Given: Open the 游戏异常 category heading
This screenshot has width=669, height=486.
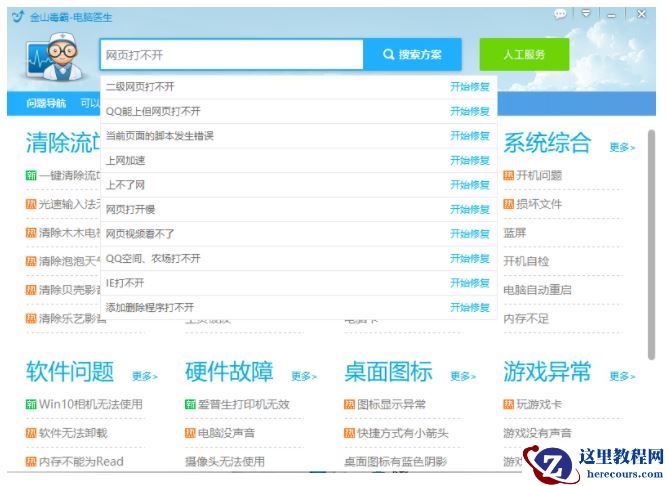Looking at the screenshot, I should point(547,371).
